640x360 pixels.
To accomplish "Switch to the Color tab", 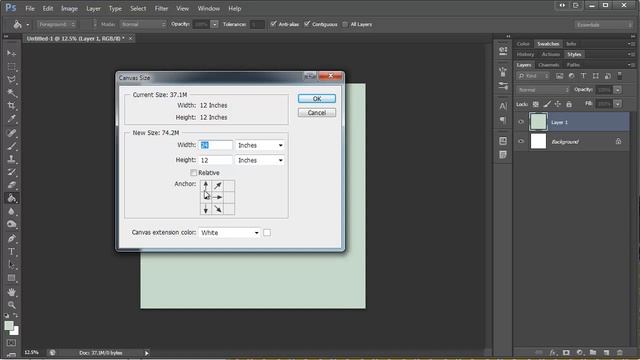I will pos(523,44).
